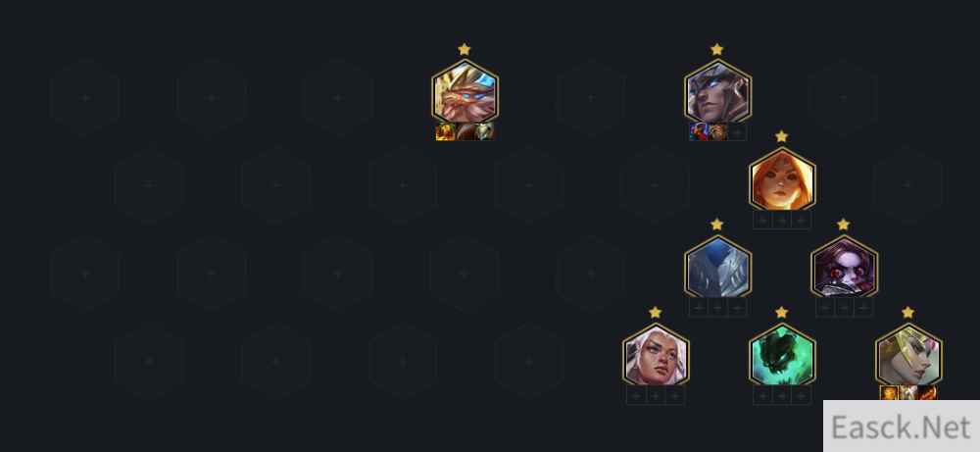Select the gold-helmeted woman champion

coord(908,356)
